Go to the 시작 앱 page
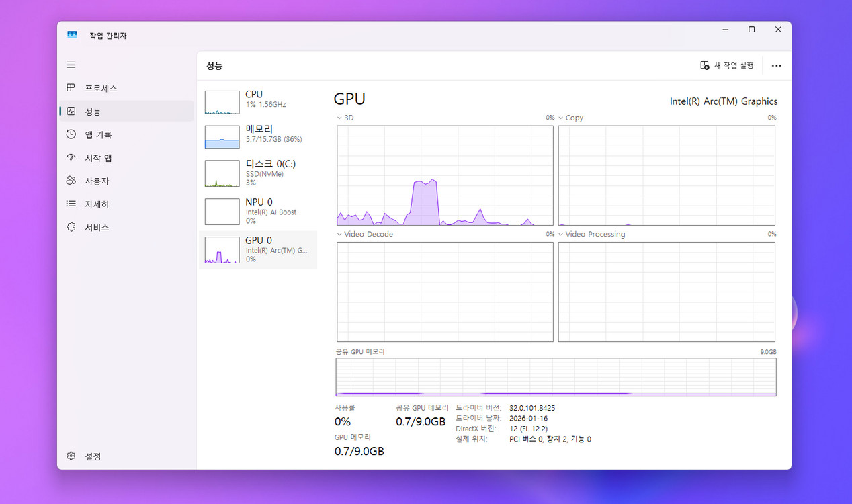852x504 pixels. (126, 158)
